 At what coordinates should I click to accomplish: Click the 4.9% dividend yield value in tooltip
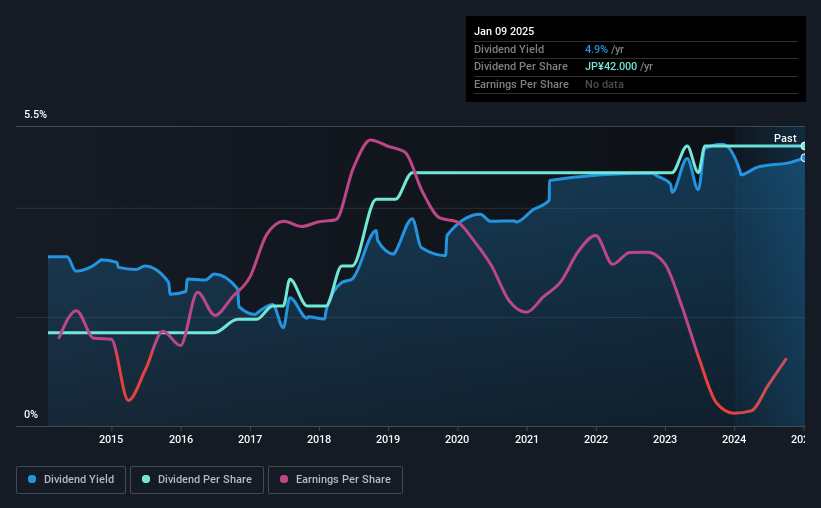pos(596,49)
